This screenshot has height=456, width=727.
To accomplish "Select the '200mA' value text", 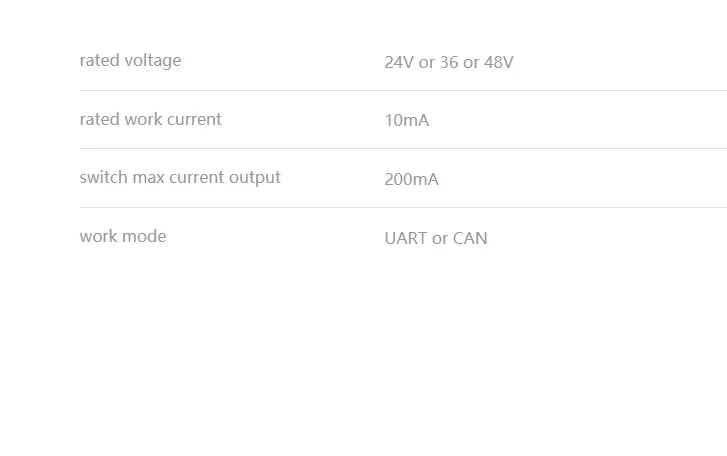I will click(x=411, y=180).
